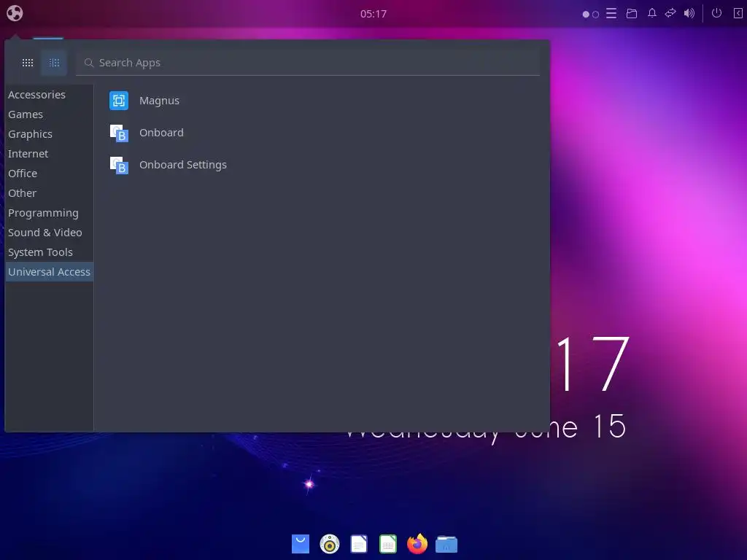This screenshot has height=560, width=747.
Task: Select the Graphics category
Action: 49,134
